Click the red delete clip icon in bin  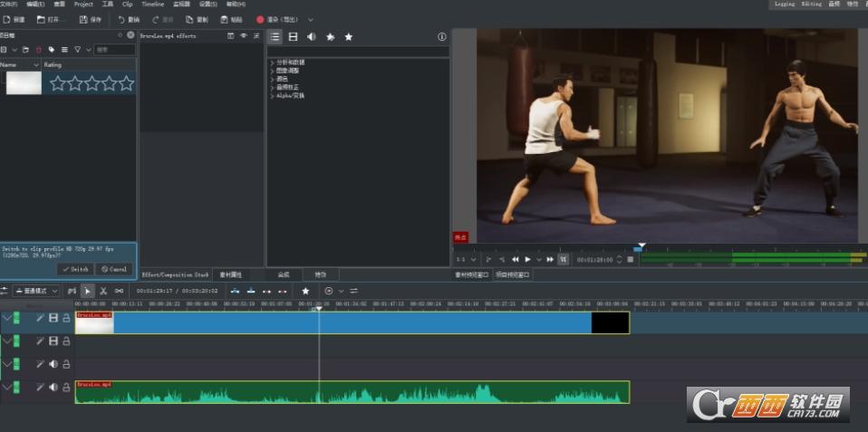pos(39,50)
